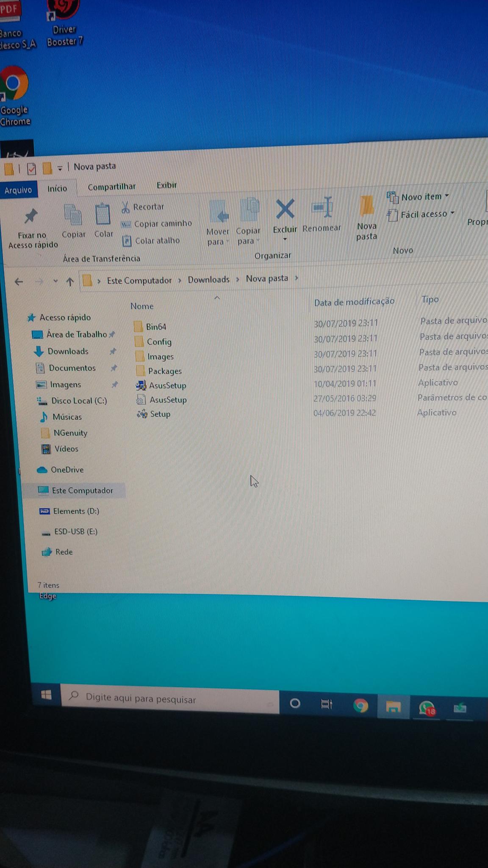Screen dimensions: 488x868
Task: Open NGenuity folder in sidebar
Action: [x=64, y=433]
